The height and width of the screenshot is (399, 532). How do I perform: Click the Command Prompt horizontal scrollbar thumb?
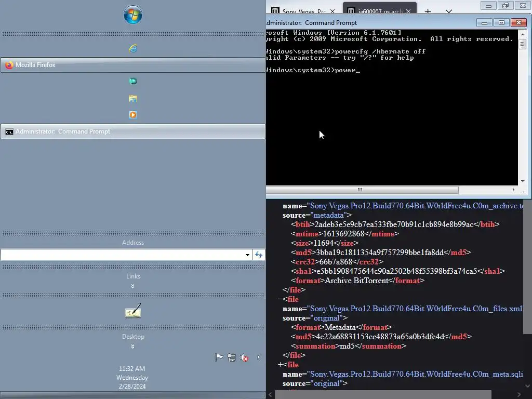(362, 190)
